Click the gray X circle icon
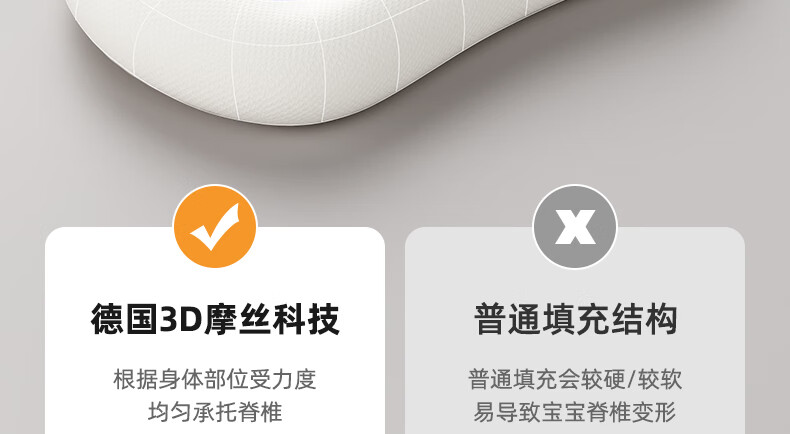 575,226
